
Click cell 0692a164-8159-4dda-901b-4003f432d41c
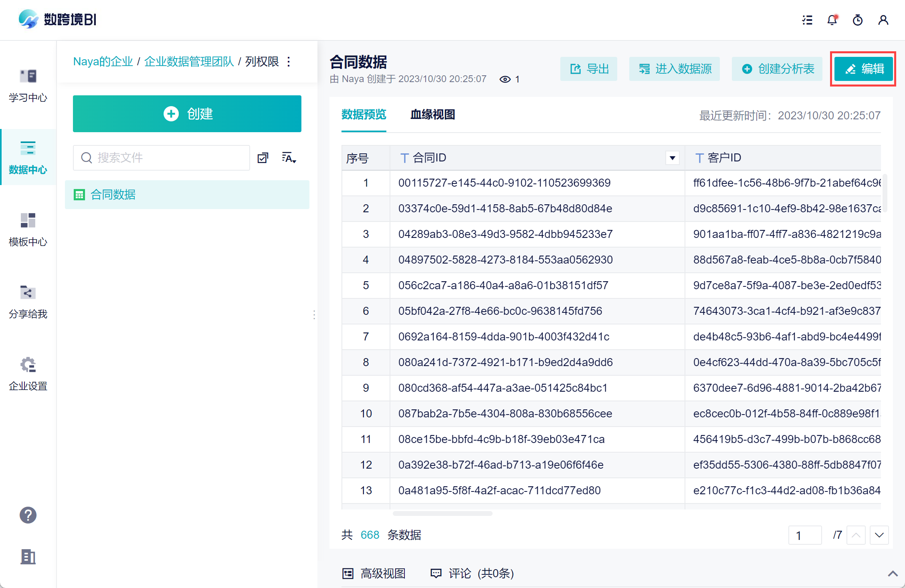(x=537, y=337)
